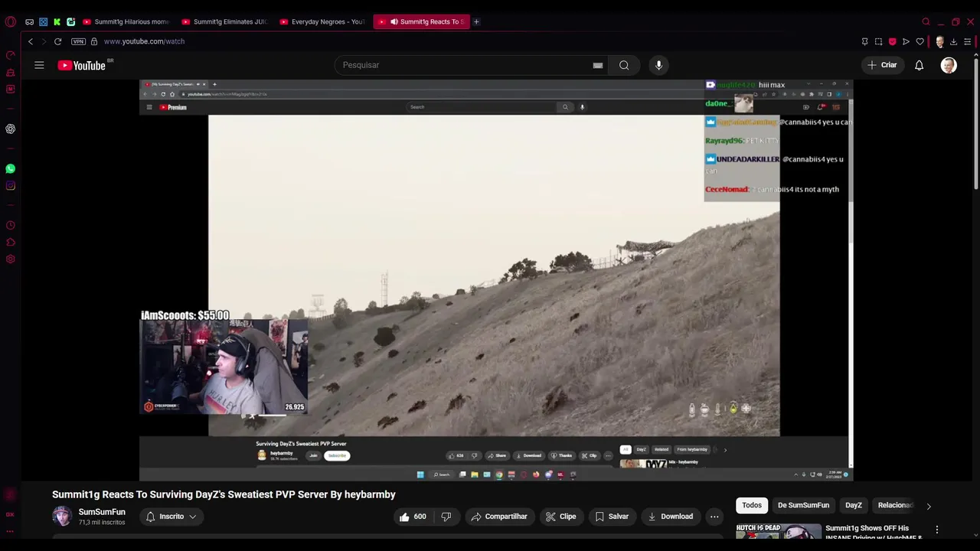Click the address bar URL youtube.com/watch
This screenshot has height=551, width=980.
(144, 41)
